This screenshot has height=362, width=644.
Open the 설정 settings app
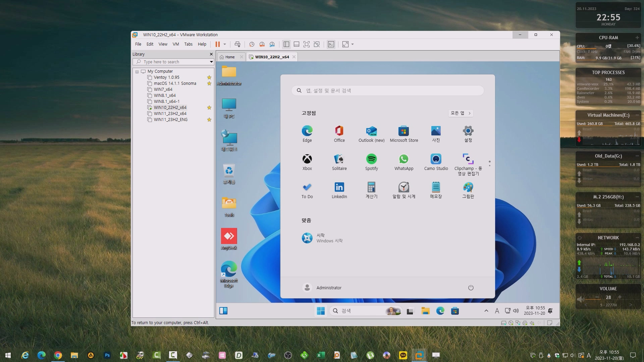tap(468, 134)
